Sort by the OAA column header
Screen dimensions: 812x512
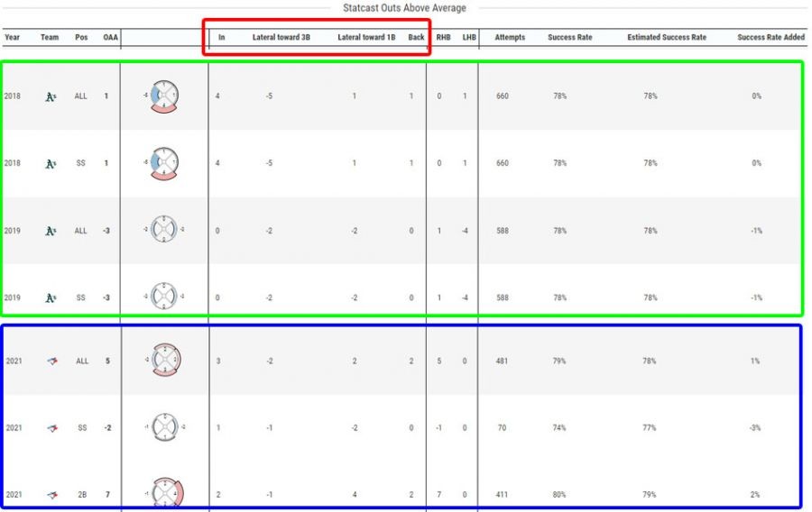(110, 37)
